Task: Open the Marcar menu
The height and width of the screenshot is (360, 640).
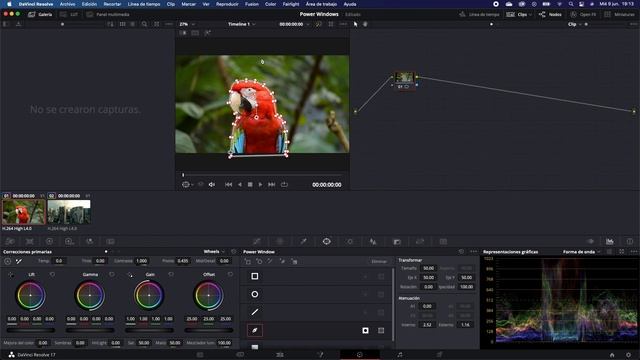Action: point(189,4)
